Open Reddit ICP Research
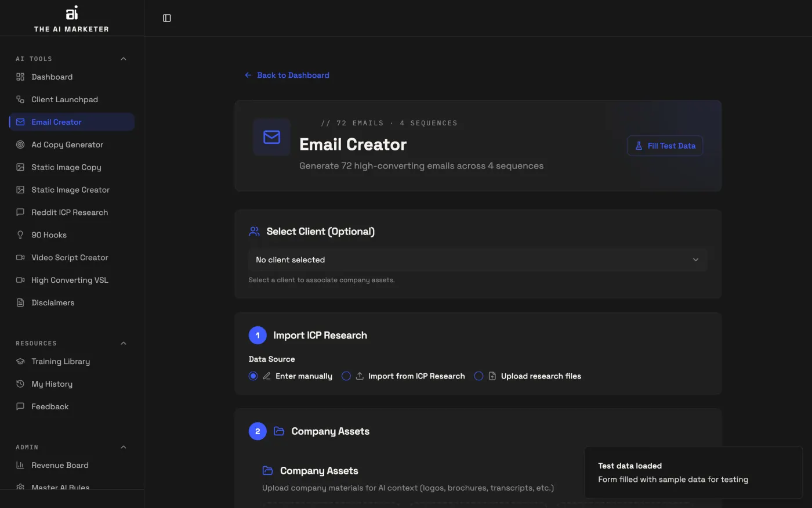 point(72,212)
